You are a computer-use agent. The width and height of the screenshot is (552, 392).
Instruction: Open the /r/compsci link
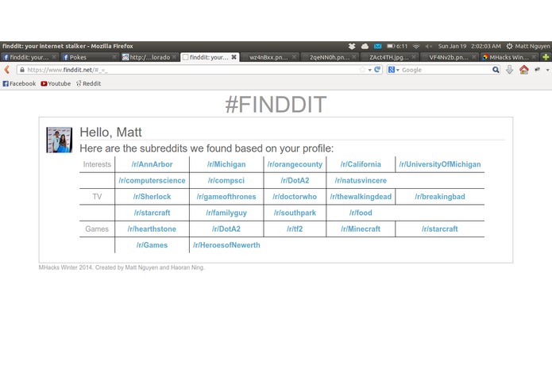point(226,180)
